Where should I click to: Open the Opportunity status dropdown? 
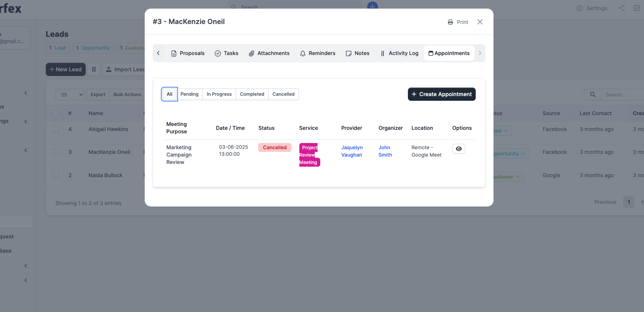[509, 153]
